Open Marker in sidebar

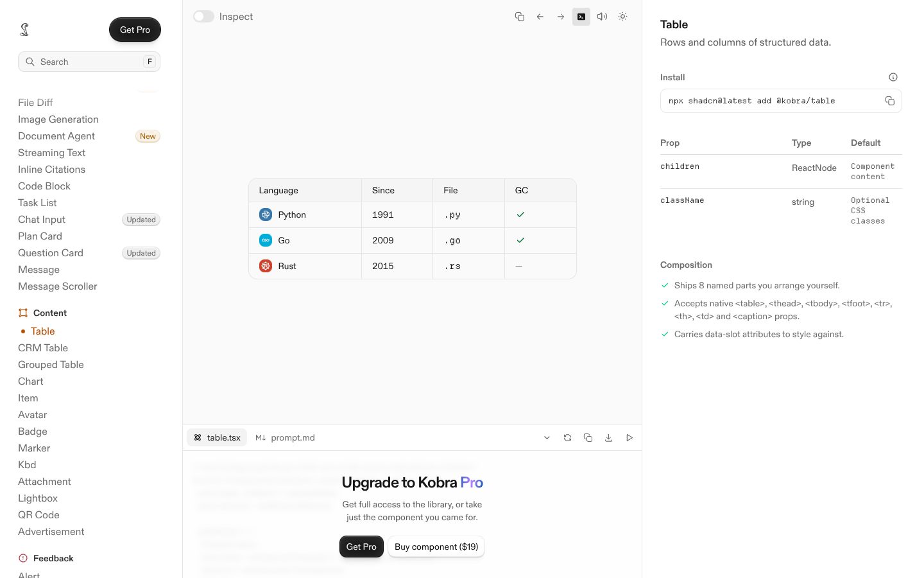tap(34, 448)
